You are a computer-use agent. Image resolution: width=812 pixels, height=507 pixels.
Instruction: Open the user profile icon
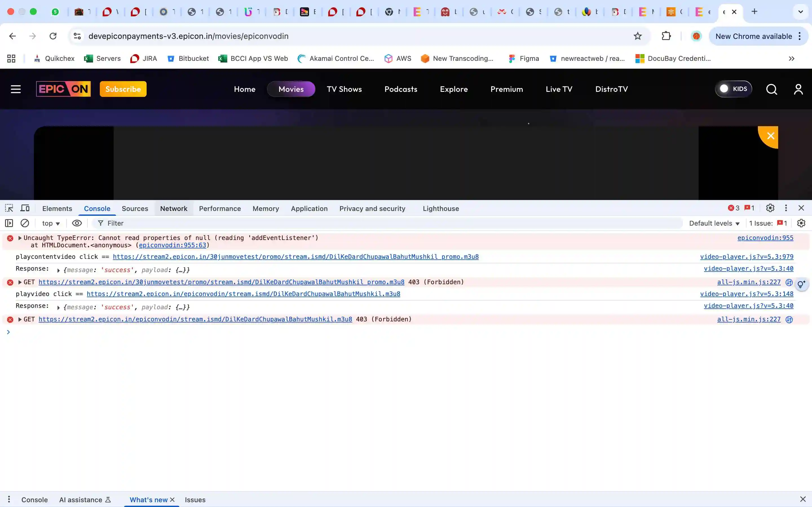click(798, 89)
